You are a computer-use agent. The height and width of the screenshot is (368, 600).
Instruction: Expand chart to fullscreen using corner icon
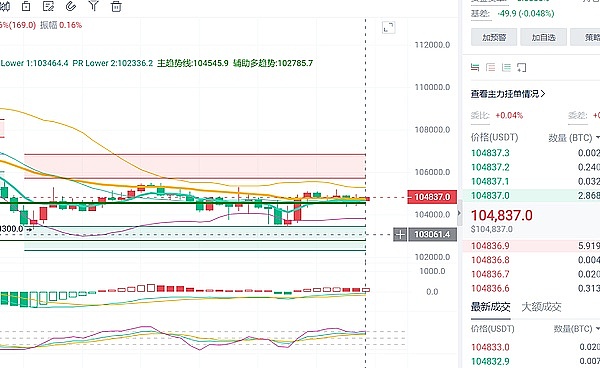point(388,28)
